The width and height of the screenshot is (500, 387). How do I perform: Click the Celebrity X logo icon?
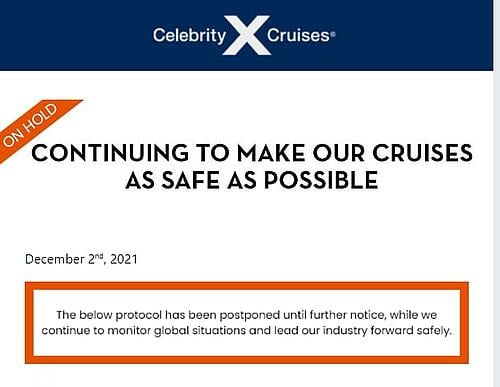pos(247,35)
